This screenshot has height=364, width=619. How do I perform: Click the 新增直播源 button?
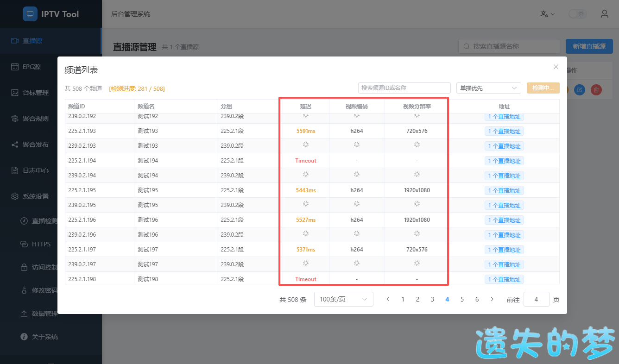[x=589, y=46]
